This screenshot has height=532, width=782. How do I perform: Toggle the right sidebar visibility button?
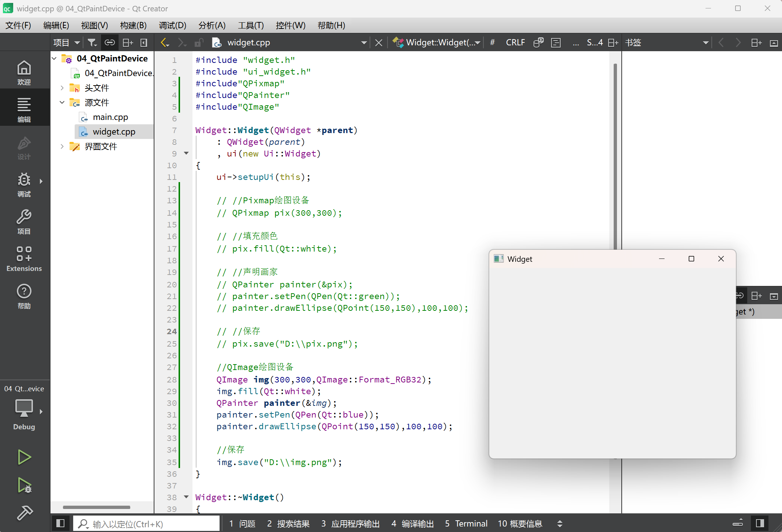pyautogui.click(x=760, y=523)
